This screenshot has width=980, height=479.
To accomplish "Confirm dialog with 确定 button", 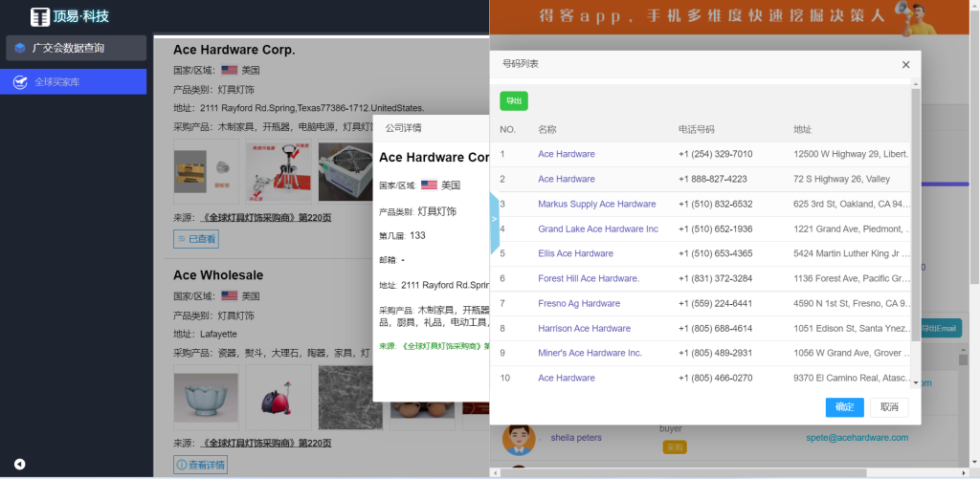I will [x=844, y=407].
